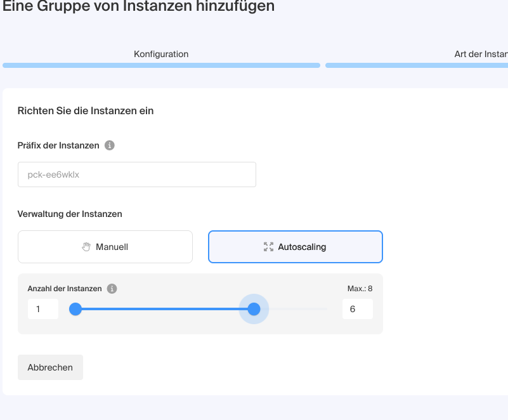The height and width of the screenshot is (420, 508).
Task: Select the maximum instances field showing 6
Action: pyautogui.click(x=357, y=308)
